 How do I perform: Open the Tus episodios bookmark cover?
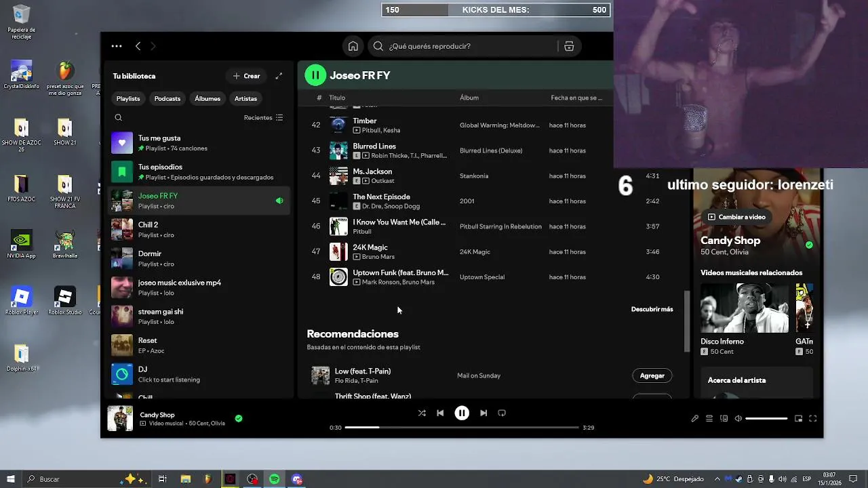(122, 172)
